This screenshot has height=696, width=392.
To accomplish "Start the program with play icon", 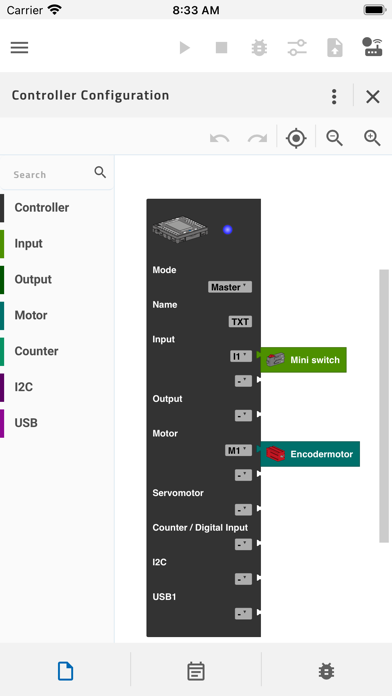I will click(x=185, y=47).
